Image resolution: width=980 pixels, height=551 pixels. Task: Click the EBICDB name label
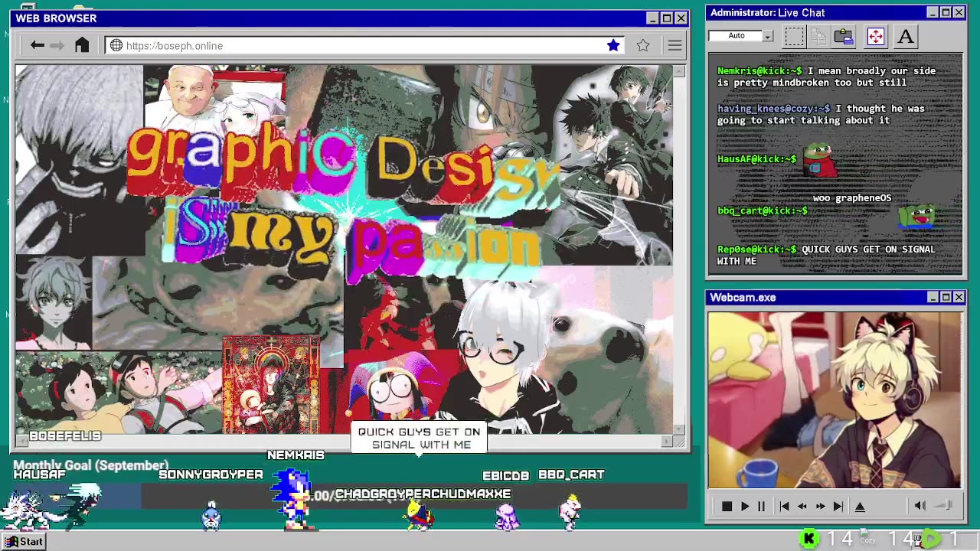pyautogui.click(x=505, y=475)
